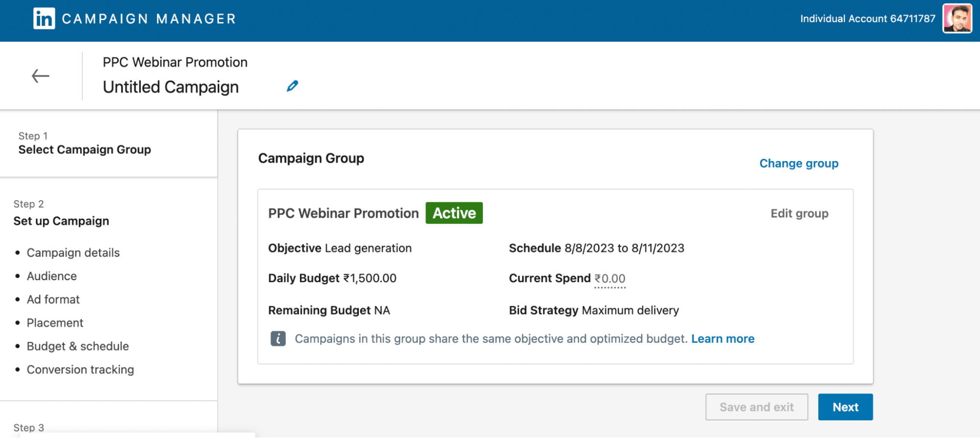980x438 pixels.
Task: Click the Change group link
Action: pos(799,163)
